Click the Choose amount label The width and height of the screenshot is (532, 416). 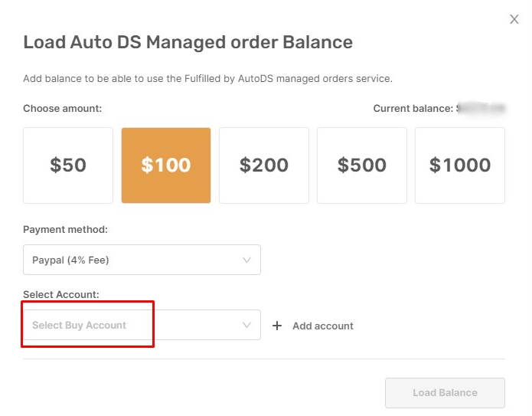point(63,108)
